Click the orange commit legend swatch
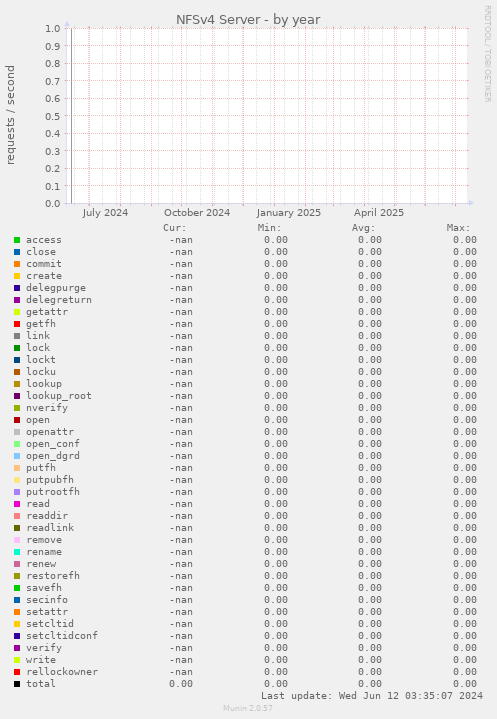Image resolution: width=497 pixels, height=719 pixels. point(17,264)
